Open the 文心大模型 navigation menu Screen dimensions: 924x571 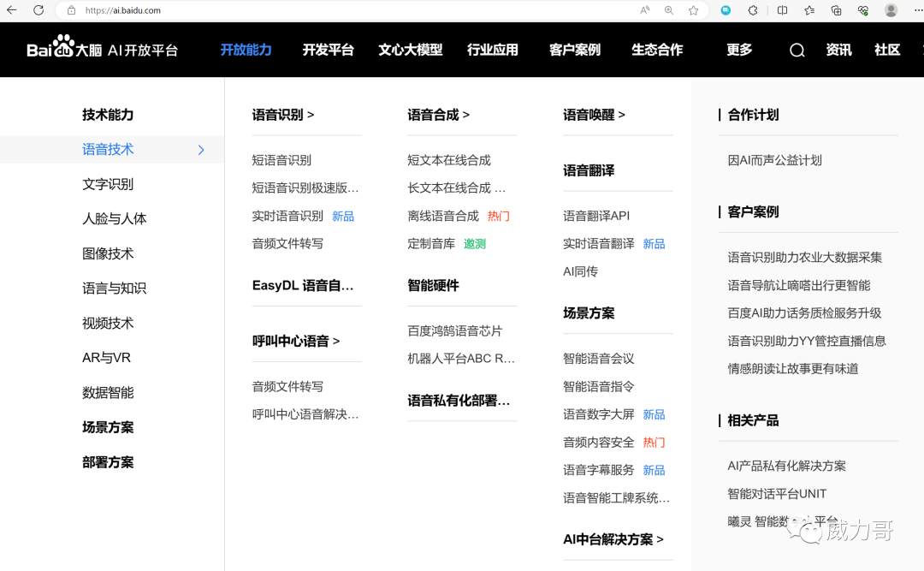pos(410,51)
